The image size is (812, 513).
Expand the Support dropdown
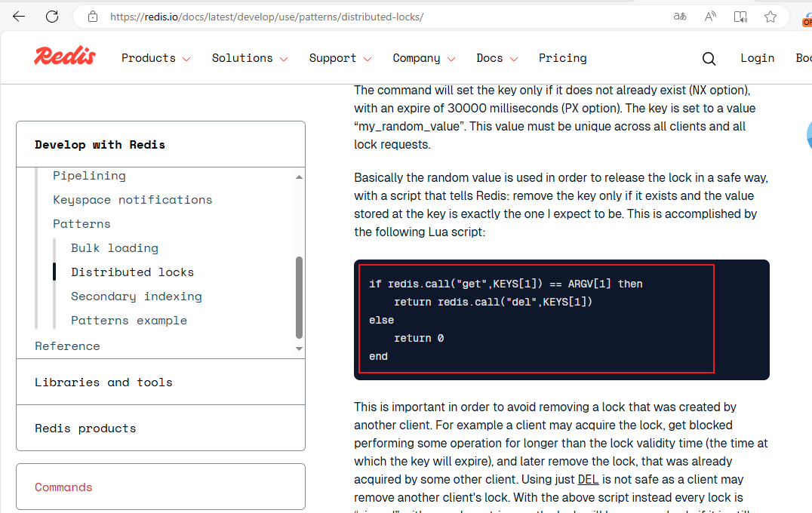(x=340, y=58)
